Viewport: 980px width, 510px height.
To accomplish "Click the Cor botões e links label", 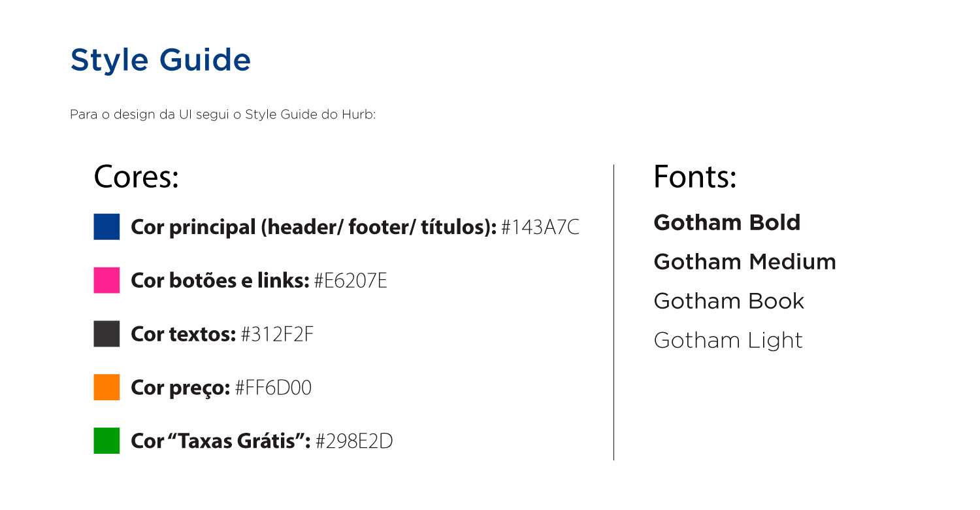I will coord(220,280).
